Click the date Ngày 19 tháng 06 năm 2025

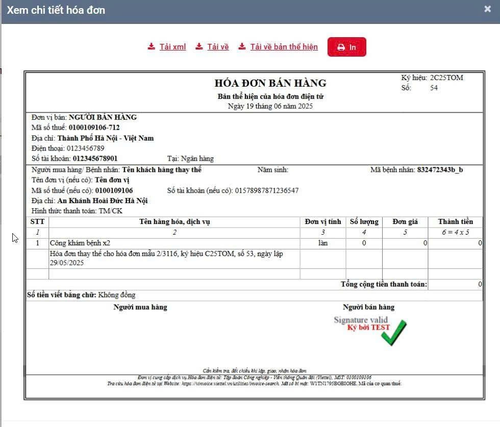[x=270, y=106]
